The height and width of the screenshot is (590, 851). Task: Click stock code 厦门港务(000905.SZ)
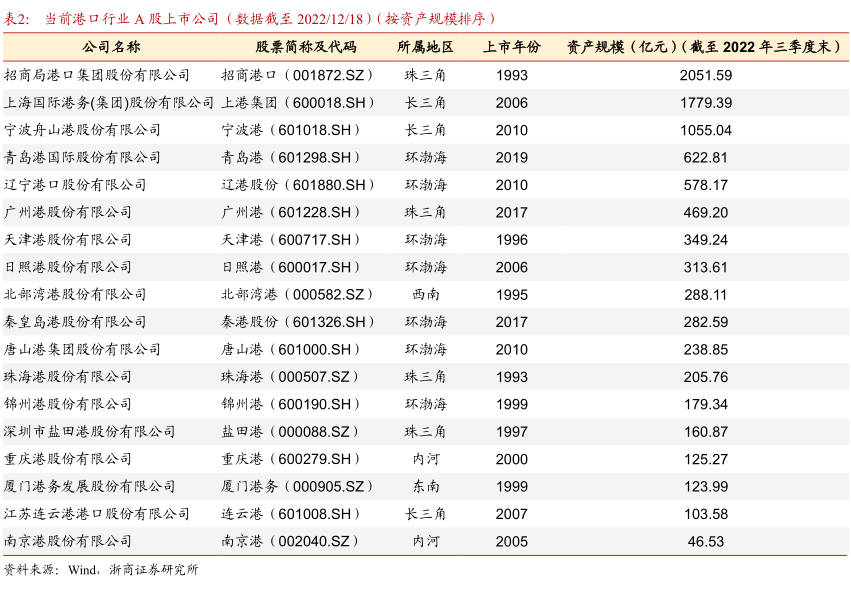tap(297, 486)
